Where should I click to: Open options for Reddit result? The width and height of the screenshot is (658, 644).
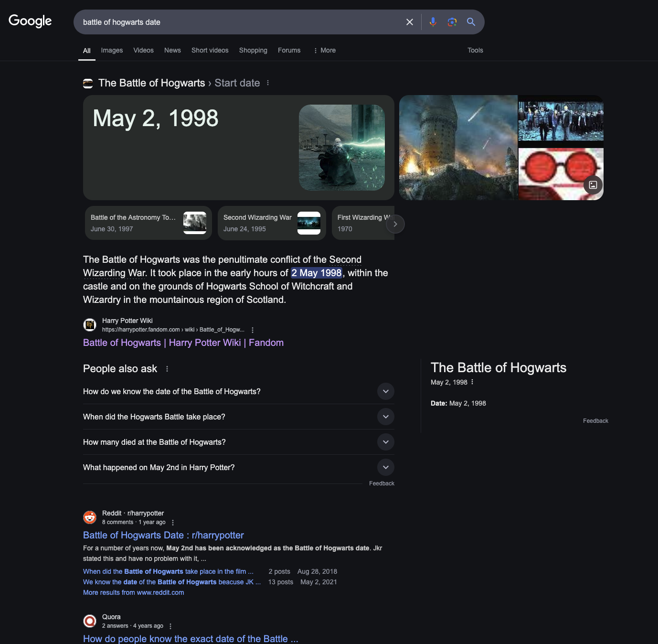173,523
